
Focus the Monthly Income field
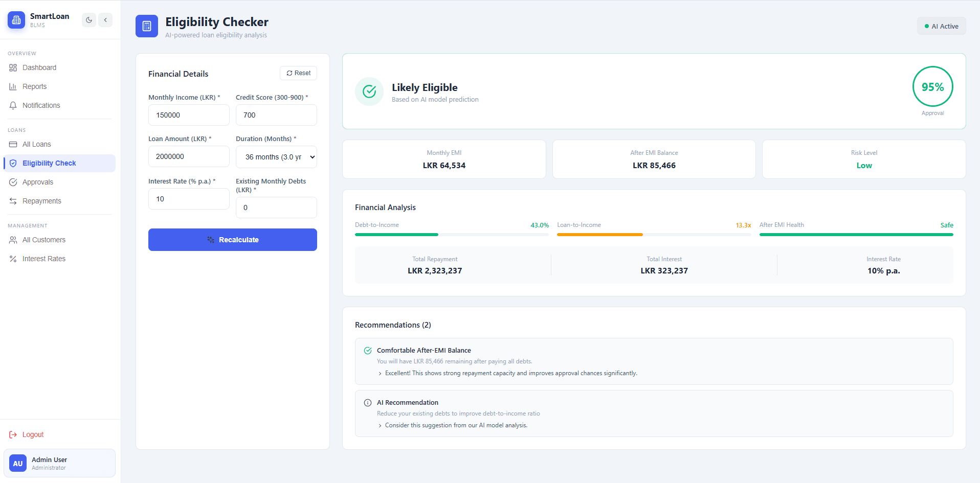coord(189,115)
